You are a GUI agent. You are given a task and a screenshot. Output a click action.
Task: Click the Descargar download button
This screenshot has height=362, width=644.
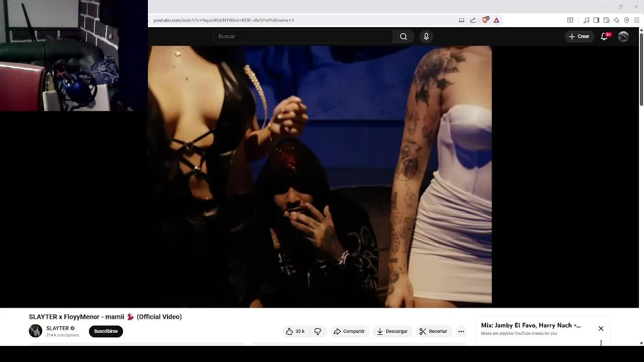coord(392,331)
